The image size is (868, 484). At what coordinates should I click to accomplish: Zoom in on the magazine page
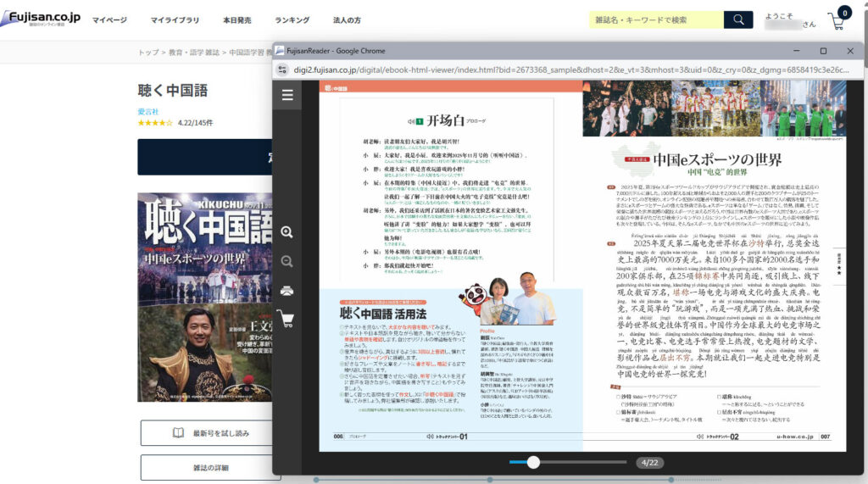pos(287,231)
